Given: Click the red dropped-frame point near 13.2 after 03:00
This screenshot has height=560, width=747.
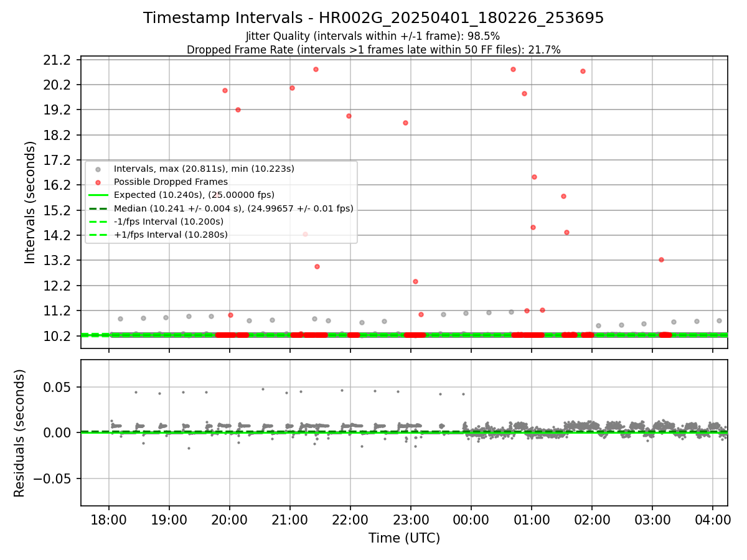Looking at the screenshot, I should [x=661, y=259].
